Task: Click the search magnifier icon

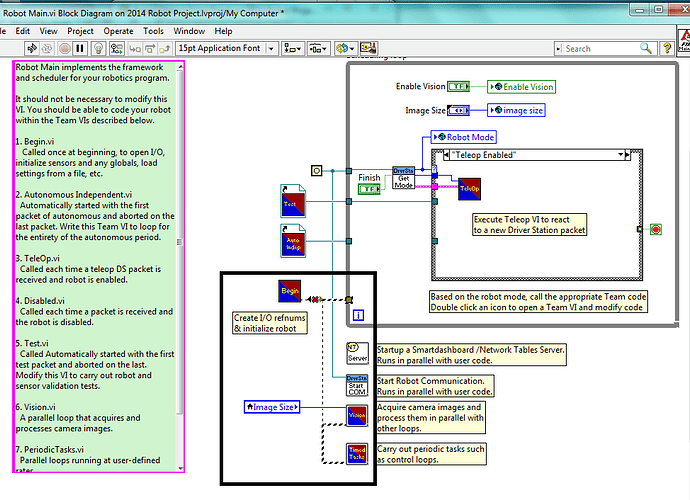Action: point(646,48)
